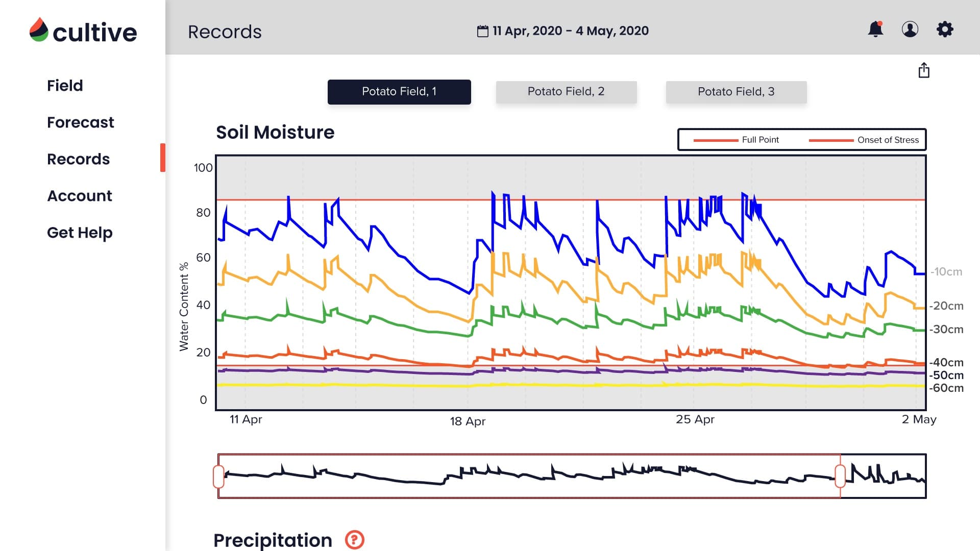Click the calendar icon beside date range

pos(482,31)
